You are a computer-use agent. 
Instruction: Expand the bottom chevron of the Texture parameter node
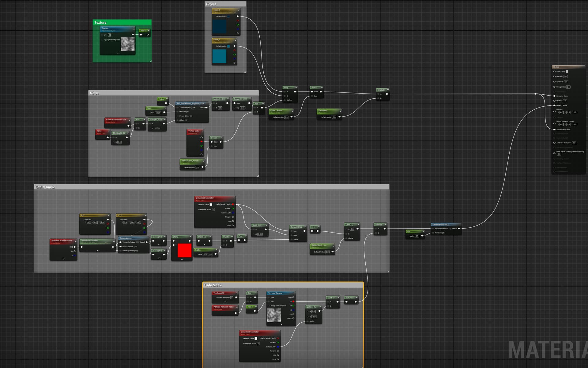click(x=118, y=53)
